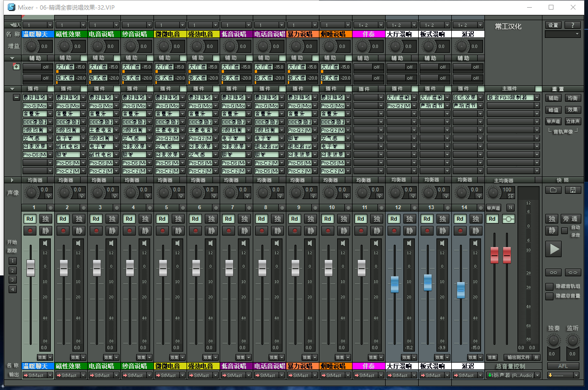Click the speaker icon on track 13
The height and width of the screenshot is (390, 588).
tap(442, 243)
